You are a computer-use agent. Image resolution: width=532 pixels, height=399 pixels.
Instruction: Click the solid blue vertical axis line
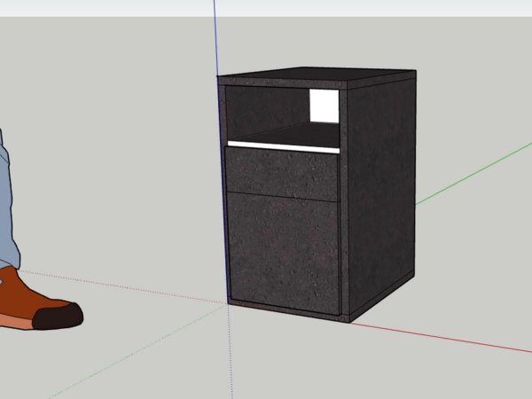pyautogui.click(x=215, y=35)
